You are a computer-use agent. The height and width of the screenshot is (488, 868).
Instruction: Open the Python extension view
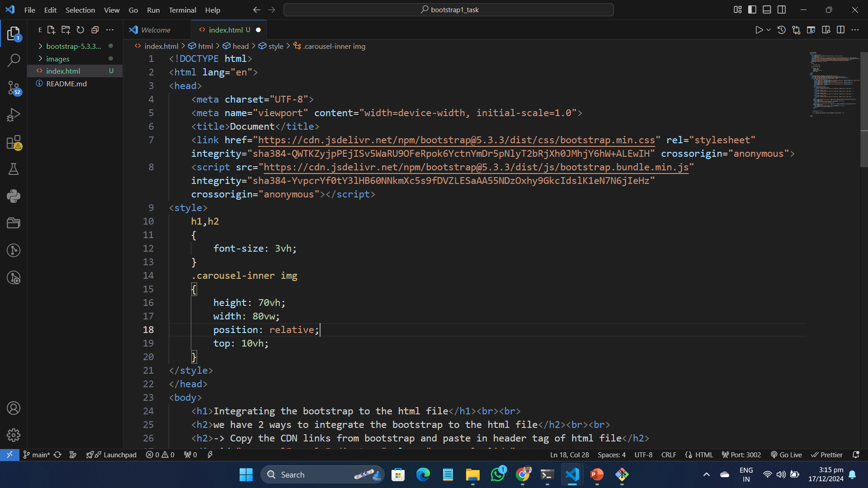(14, 196)
